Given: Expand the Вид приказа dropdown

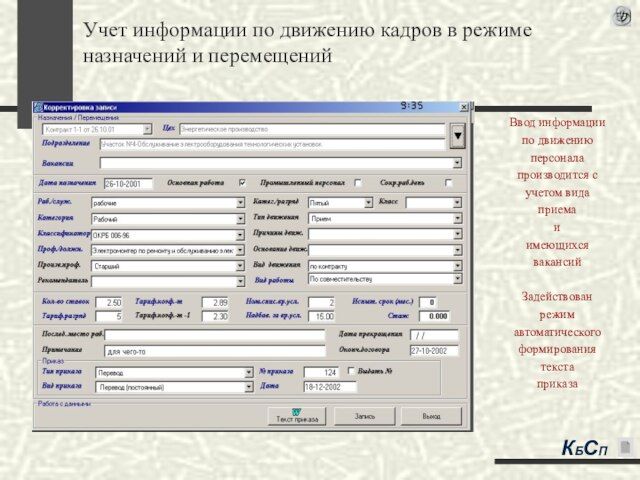Looking at the screenshot, I should pos(248,387).
